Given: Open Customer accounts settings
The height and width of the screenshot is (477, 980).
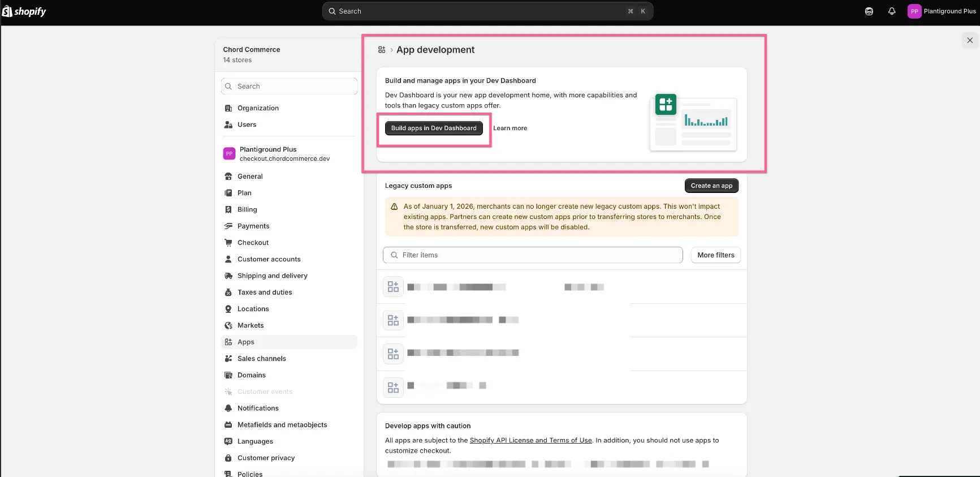Looking at the screenshot, I should (289, 259).
